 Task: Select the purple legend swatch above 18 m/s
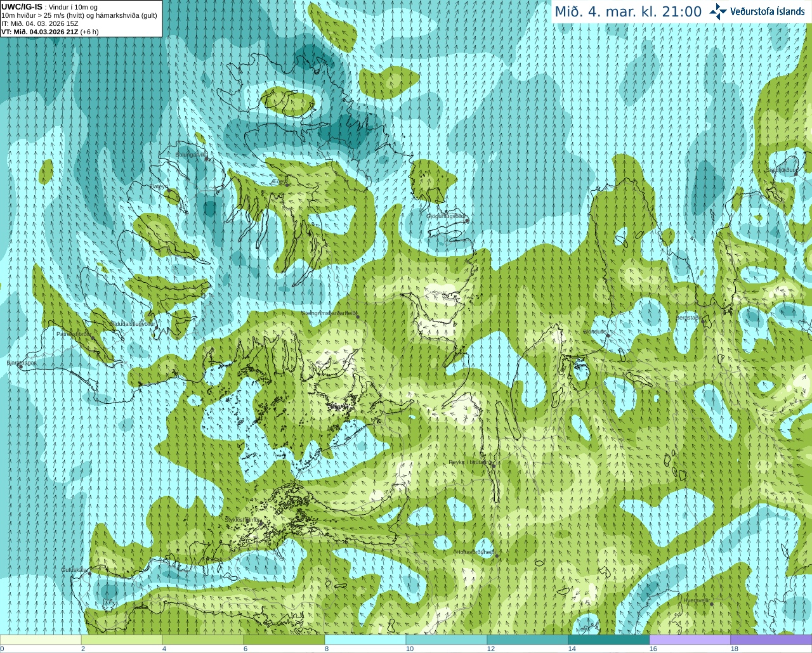[x=771, y=640]
